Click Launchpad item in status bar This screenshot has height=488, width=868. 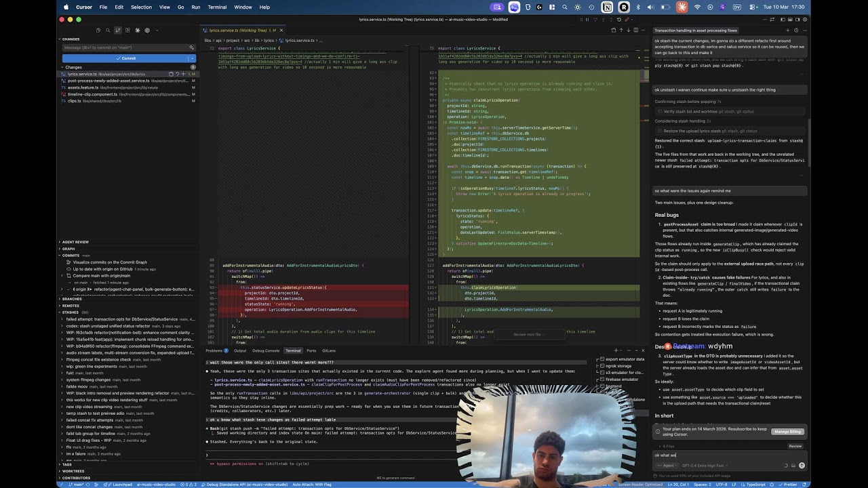tap(119, 485)
